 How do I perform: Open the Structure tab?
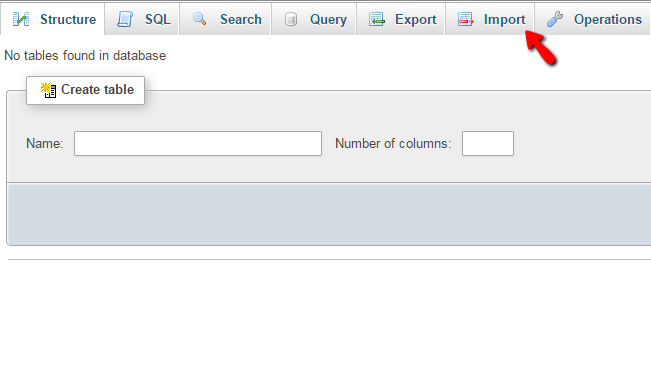tap(52, 19)
